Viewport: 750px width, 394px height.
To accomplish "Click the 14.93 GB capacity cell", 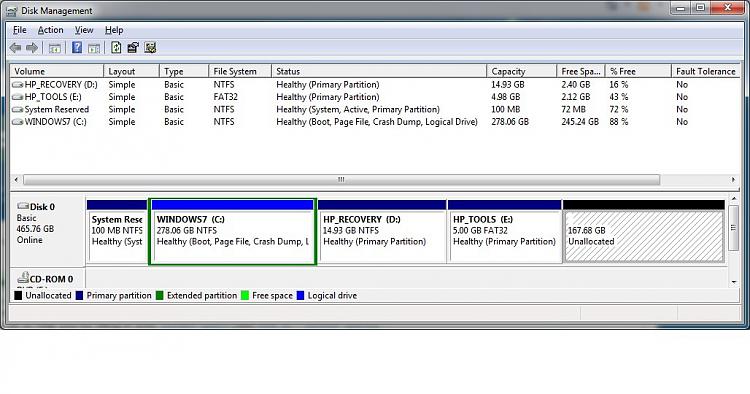I will pos(507,85).
